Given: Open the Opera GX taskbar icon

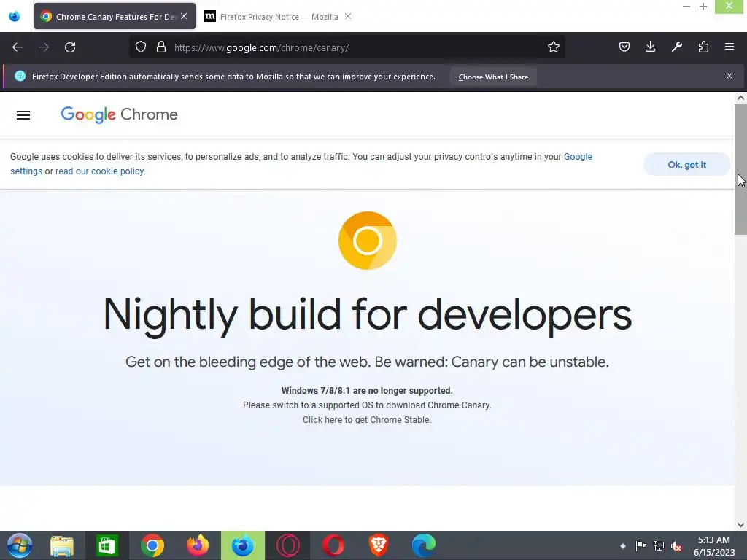Looking at the screenshot, I should coord(287,545).
